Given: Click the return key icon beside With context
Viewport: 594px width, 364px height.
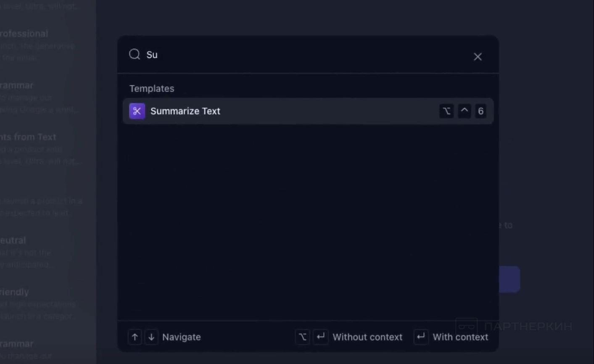Looking at the screenshot, I should click(421, 337).
